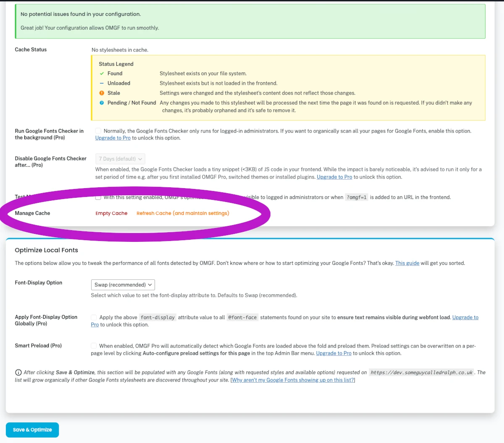Click the 'Optimize Local Fonts' heading

point(46,250)
